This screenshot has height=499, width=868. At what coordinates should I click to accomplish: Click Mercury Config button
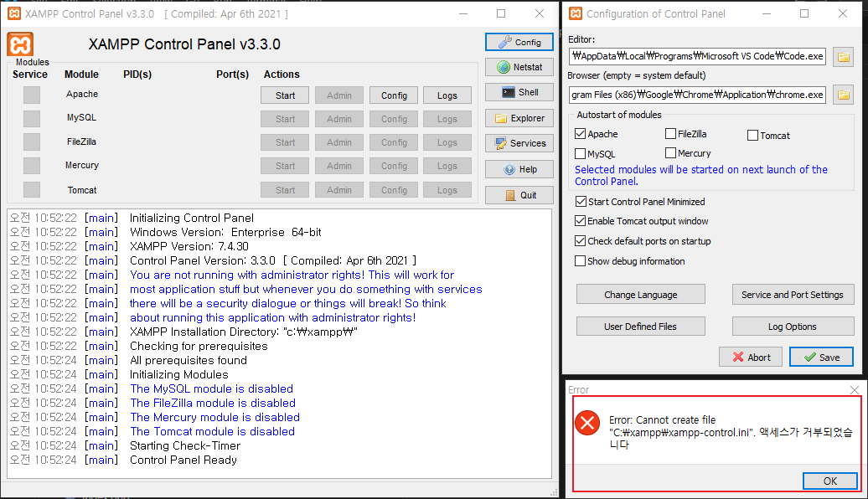(x=394, y=166)
